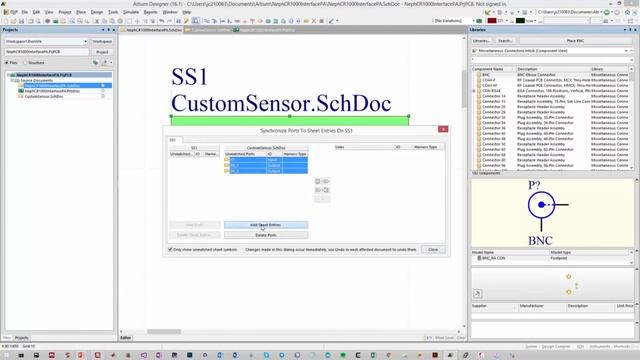Switch to the CustomSensor.SchDoc document tab
This screenshot has height=360, width=640.
(208, 30)
